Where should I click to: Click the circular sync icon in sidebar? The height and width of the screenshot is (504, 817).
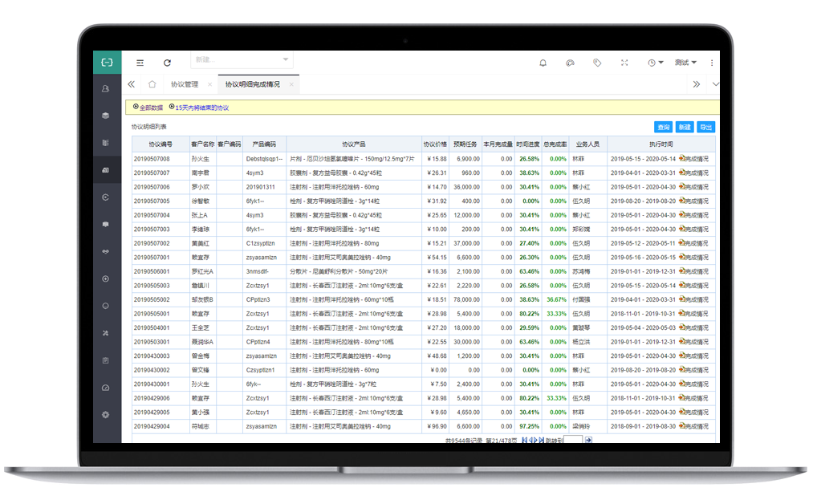(x=106, y=197)
